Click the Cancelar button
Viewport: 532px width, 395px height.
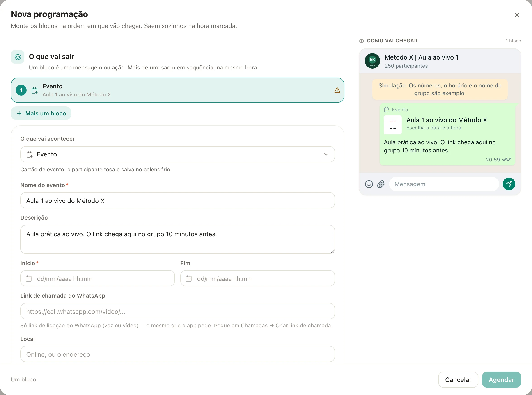(458, 380)
